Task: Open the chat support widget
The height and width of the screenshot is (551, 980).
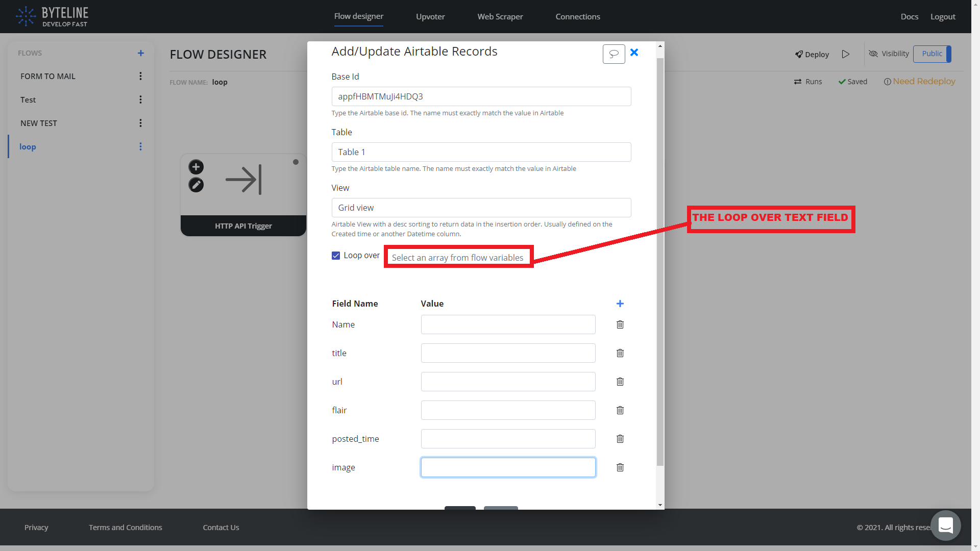Action: (946, 525)
